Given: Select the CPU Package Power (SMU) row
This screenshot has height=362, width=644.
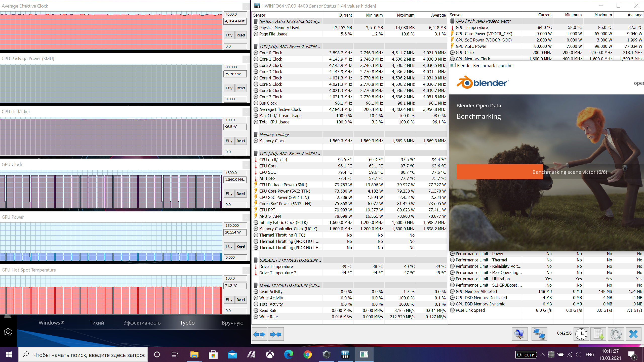Looking at the screenshot, I should pos(350,185).
